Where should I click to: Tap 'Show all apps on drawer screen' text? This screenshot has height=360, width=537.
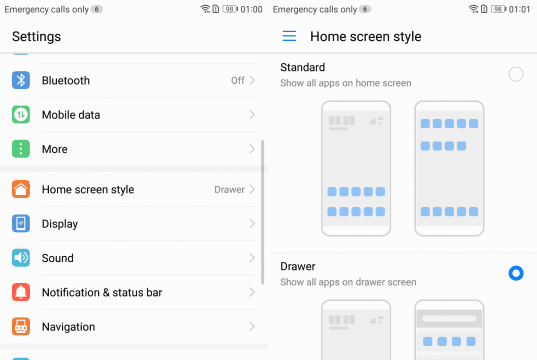point(348,282)
